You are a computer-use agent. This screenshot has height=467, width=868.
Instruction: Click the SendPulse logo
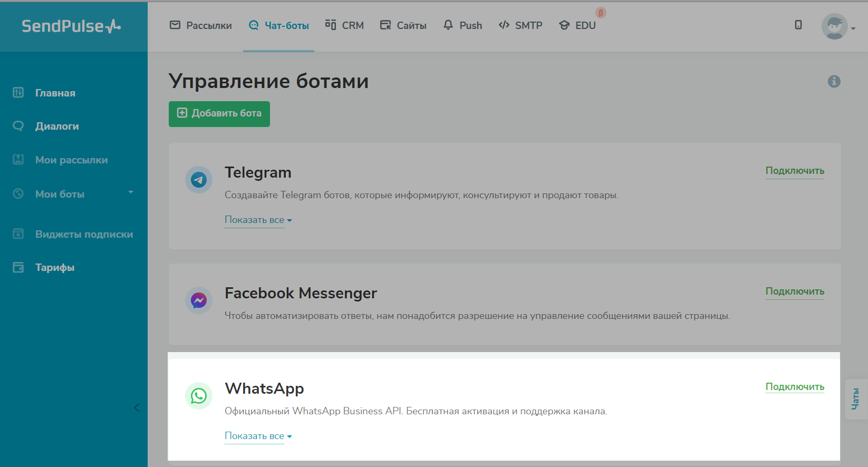(x=71, y=26)
